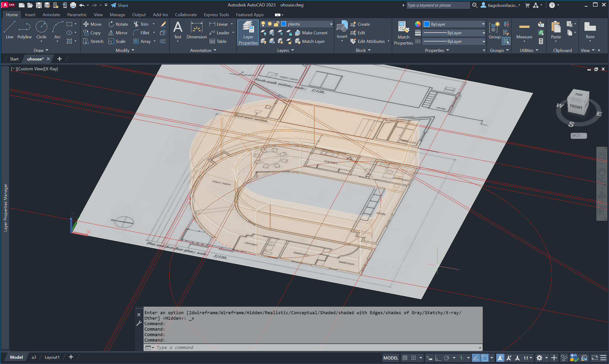Open the ByLayer object color dropdown
This screenshot has height=364, width=609.
click(483, 24)
